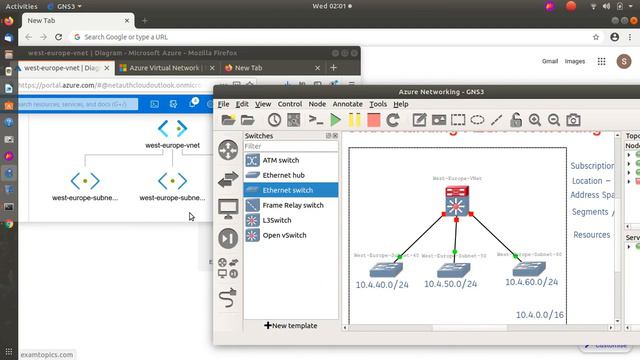Select the Draw an ellipse tool
640x360 pixels.
[477, 120]
